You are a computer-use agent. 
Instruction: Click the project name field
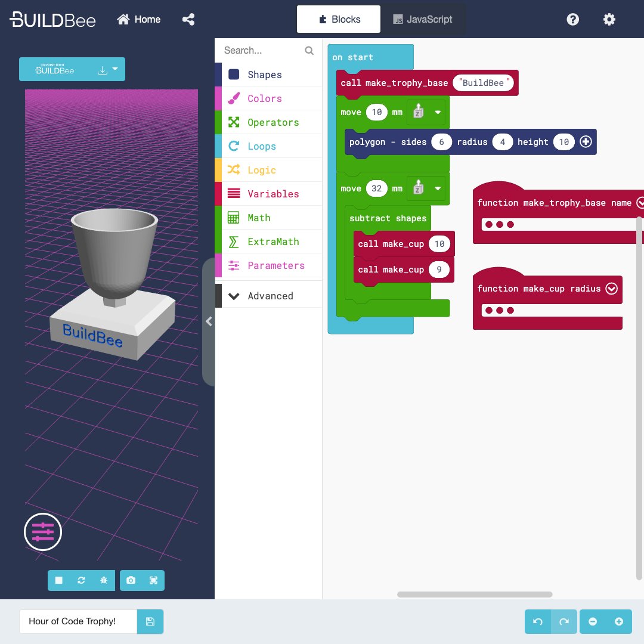point(78,621)
